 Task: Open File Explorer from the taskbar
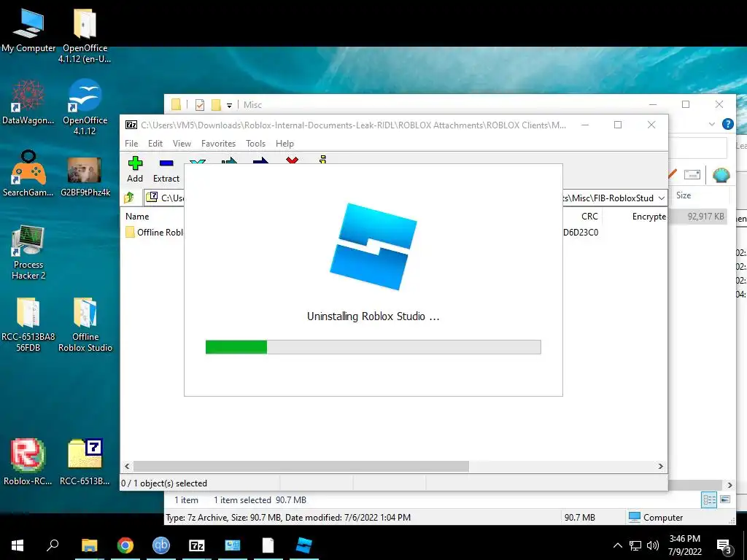point(89,545)
